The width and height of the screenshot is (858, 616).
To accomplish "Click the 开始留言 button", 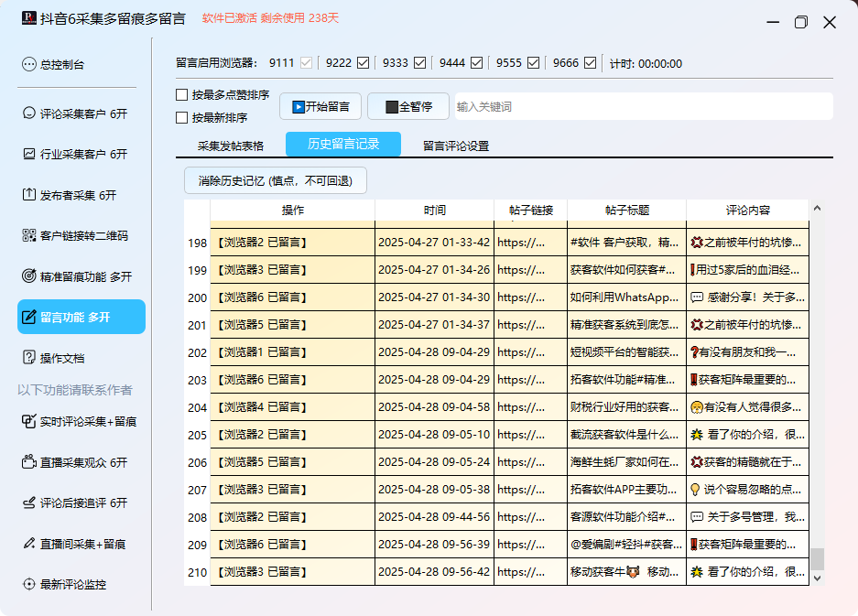I will [x=320, y=106].
